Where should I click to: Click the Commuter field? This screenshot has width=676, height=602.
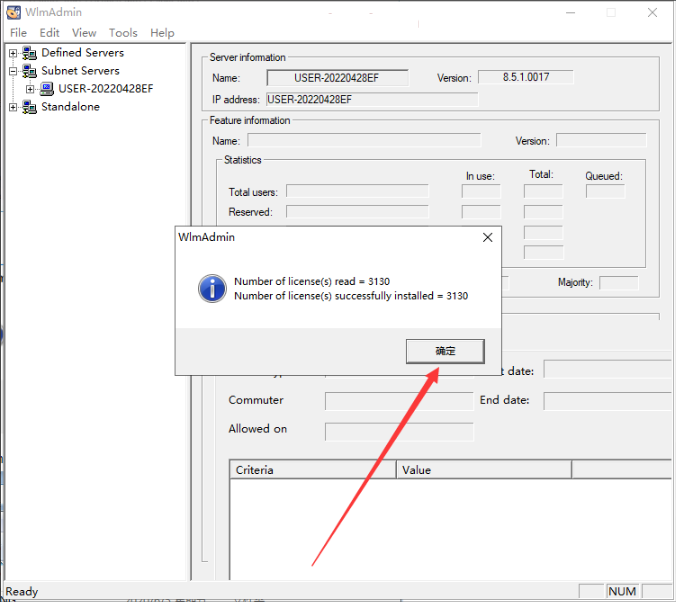pos(399,401)
